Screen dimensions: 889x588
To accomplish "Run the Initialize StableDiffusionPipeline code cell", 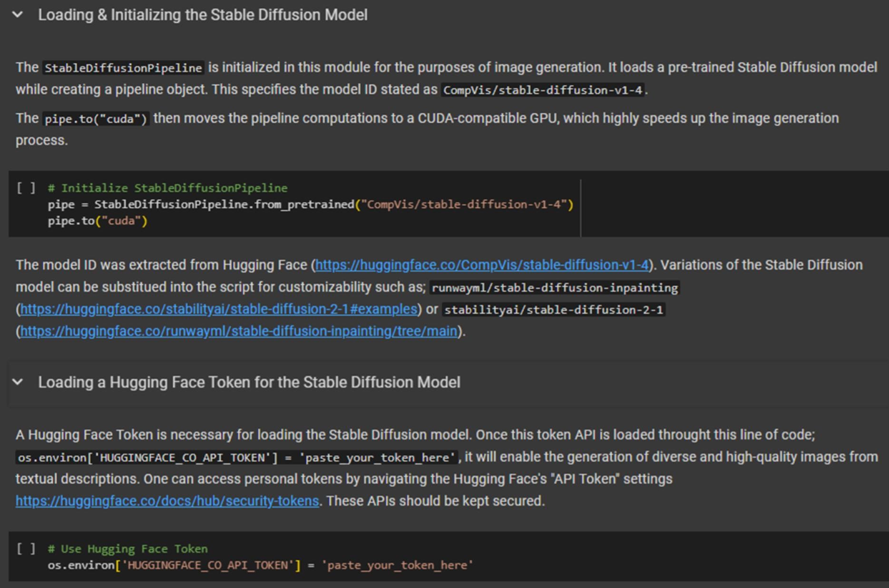I will tap(26, 188).
